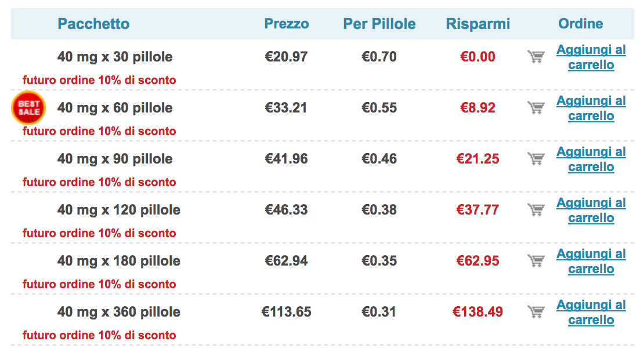Image resolution: width=644 pixels, height=356 pixels.
Task: Select the €113.65 price cell
Action: pos(286,312)
